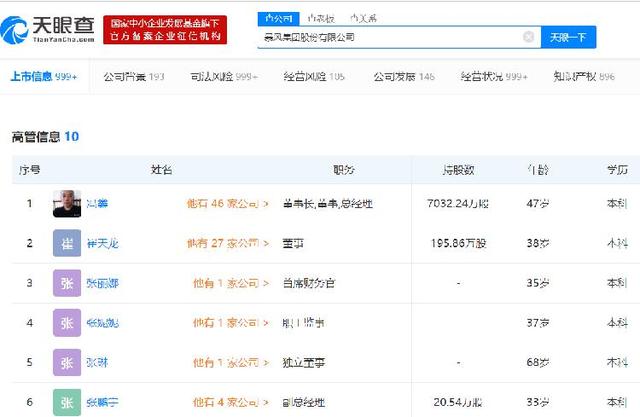The image size is (640, 417).
Task: Select the 68岁 age cell
Action: [538, 362]
